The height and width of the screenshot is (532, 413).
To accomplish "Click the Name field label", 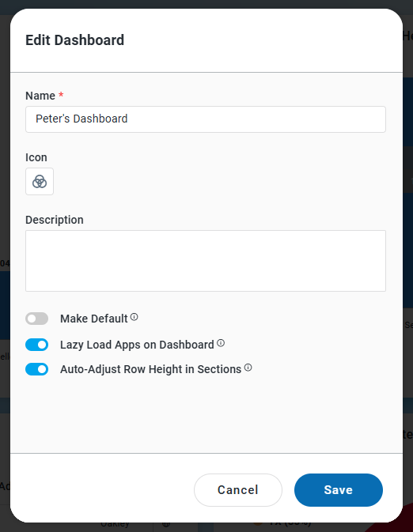I will (40, 96).
